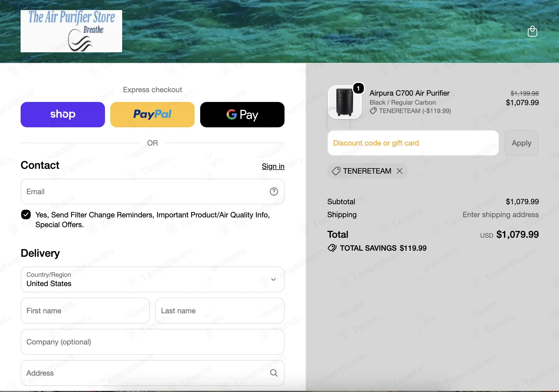559x392 pixels.
Task: Focus the Last name field
Action: (220, 311)
